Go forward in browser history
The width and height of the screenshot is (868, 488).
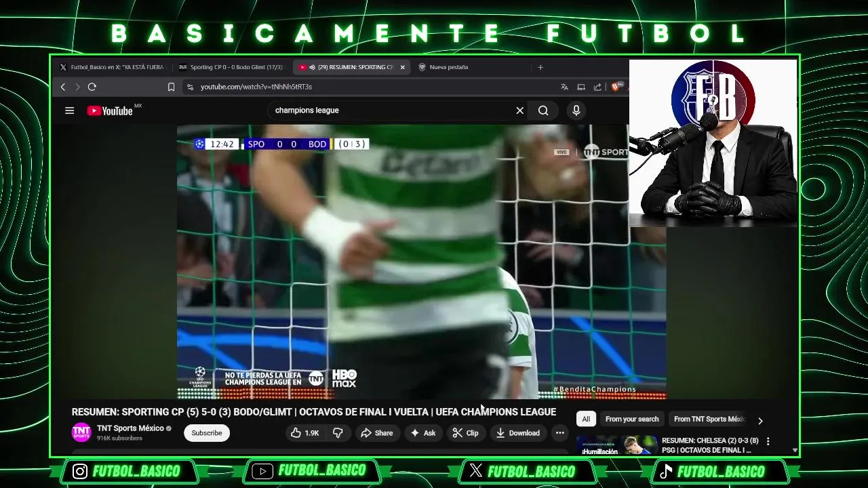(x=77, y=87)
